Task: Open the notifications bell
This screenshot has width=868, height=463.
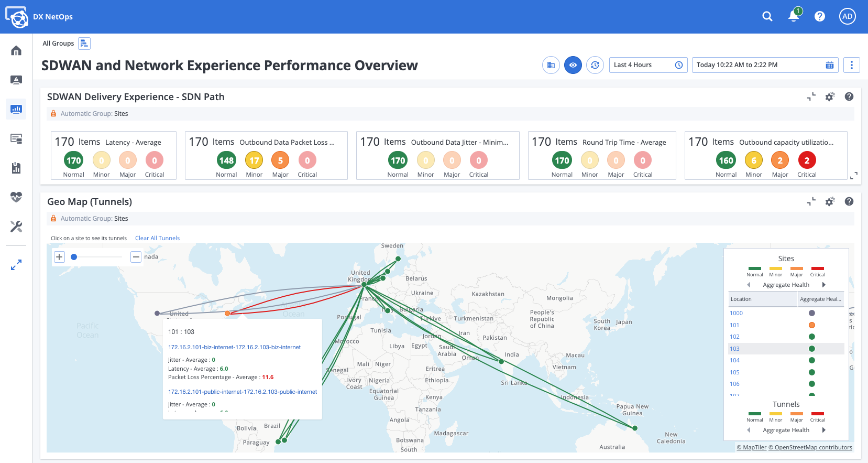Action: point(794,16)
